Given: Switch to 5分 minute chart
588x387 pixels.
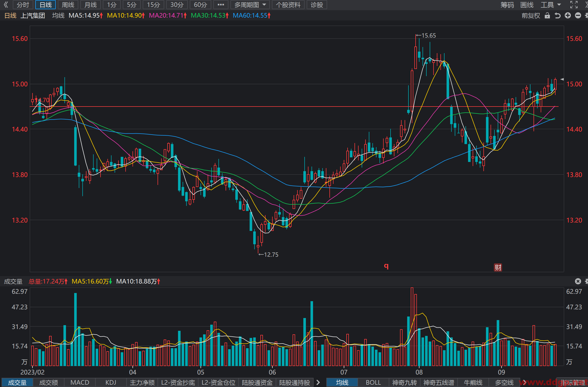Looking at the screenshot, I should (132, 5).
